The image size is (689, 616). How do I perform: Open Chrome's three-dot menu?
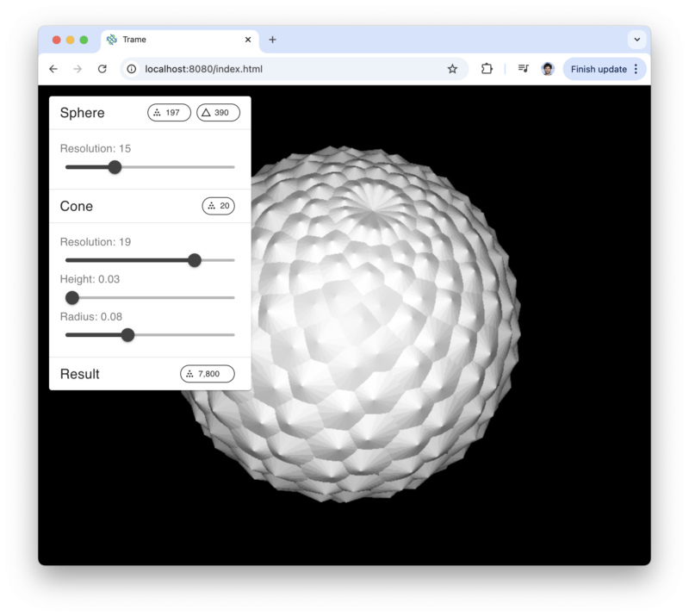point(635,69)
